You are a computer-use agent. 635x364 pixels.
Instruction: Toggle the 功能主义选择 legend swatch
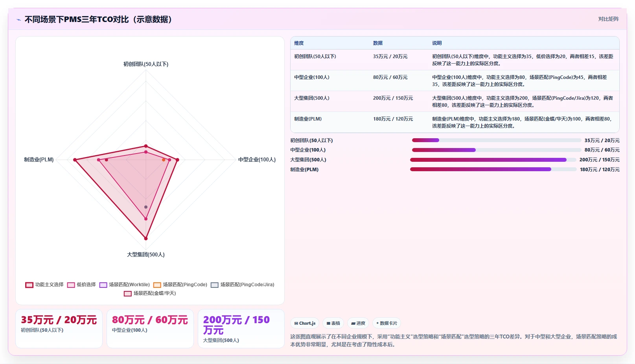(x=29, y=285)
